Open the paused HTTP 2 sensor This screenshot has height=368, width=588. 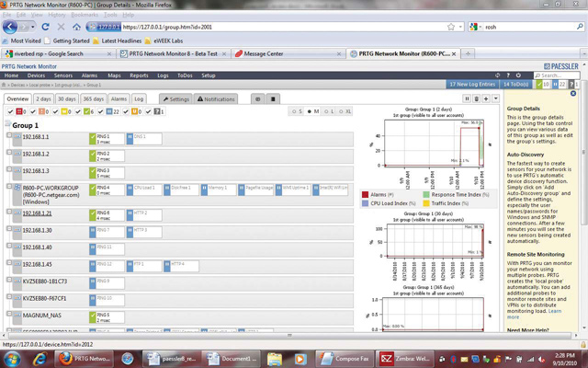(144, 215)
